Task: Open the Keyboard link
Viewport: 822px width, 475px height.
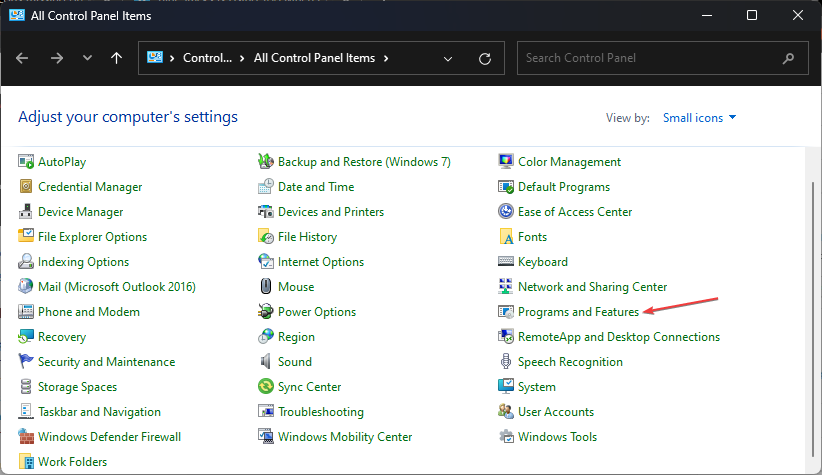Action: (543, 262)
